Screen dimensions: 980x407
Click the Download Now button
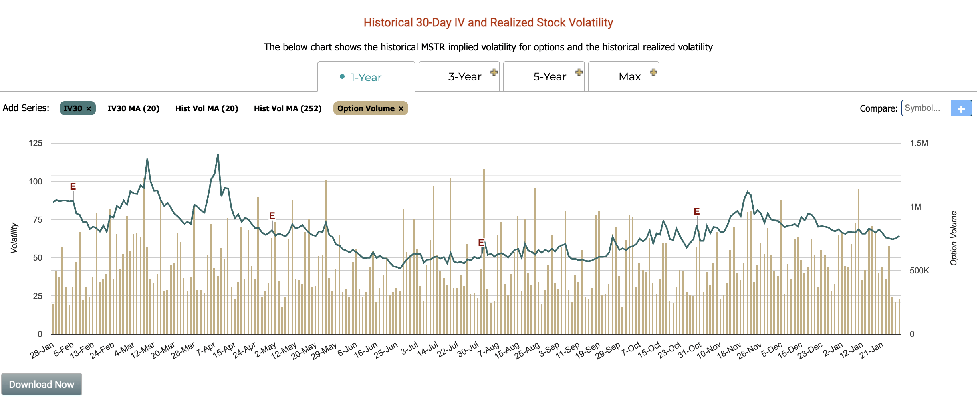click(x=42, y=384)
